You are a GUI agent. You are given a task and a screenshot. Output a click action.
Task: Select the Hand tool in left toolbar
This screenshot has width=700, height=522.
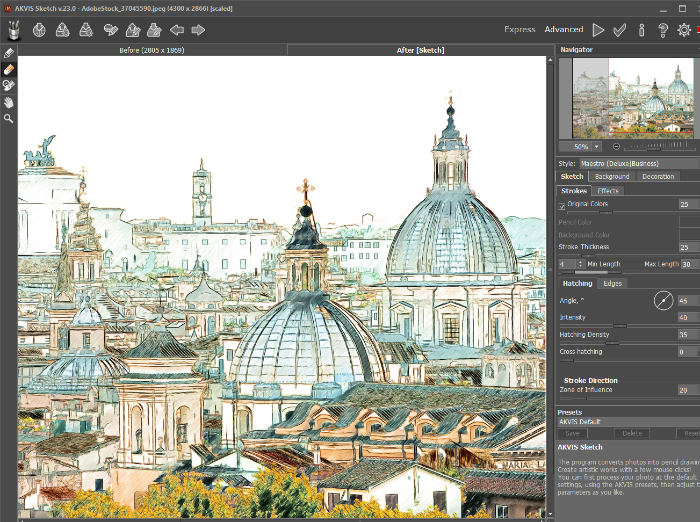[9, 102]
